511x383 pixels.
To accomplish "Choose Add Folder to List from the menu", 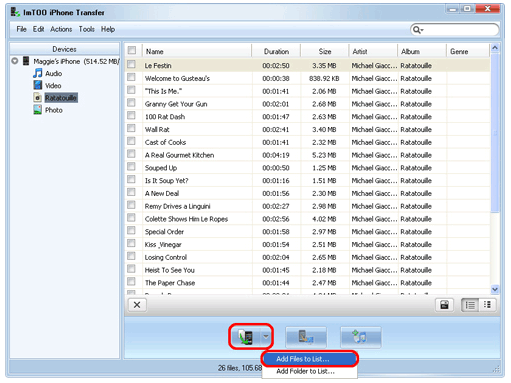I will pyautogui.click(x=310, y=371).
